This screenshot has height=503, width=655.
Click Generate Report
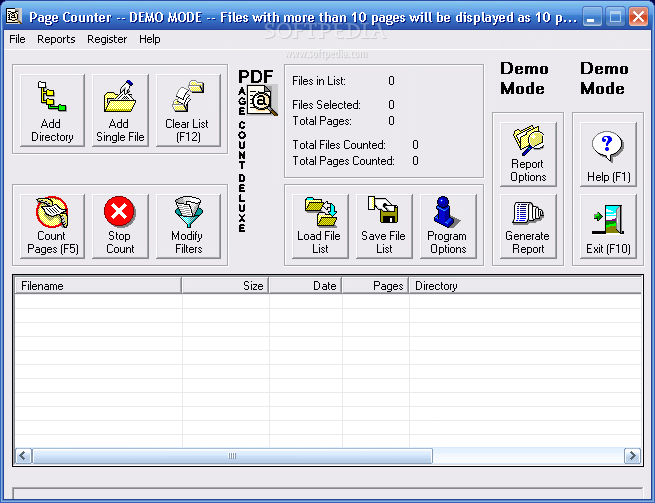point(528,226)
